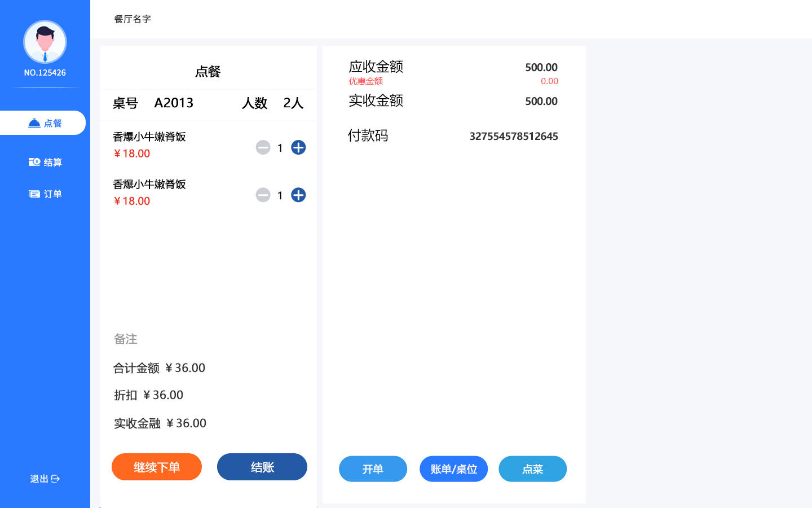This screenshot has height=508, width=812.
Task: Switch to the 结算 settlement tab
Action: pos(45,163)
